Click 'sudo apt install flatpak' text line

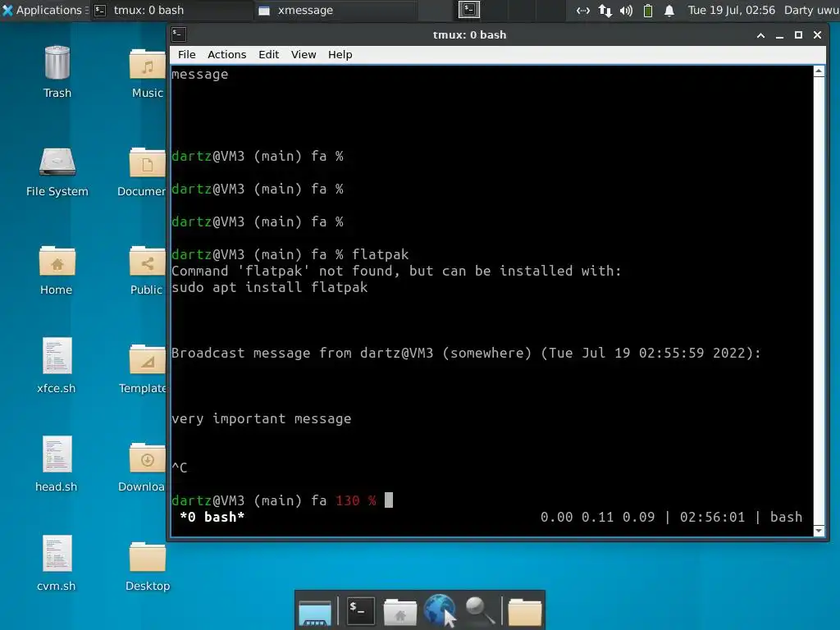pyautogui.click(x=269, y=288)
